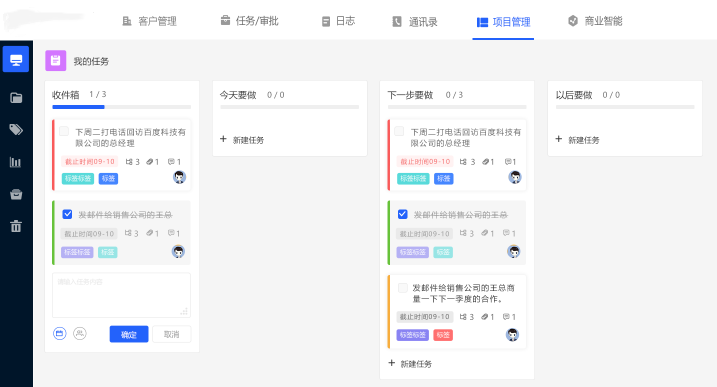Check 发邮件给销售公司的王总商量 task

coord(403,288)
